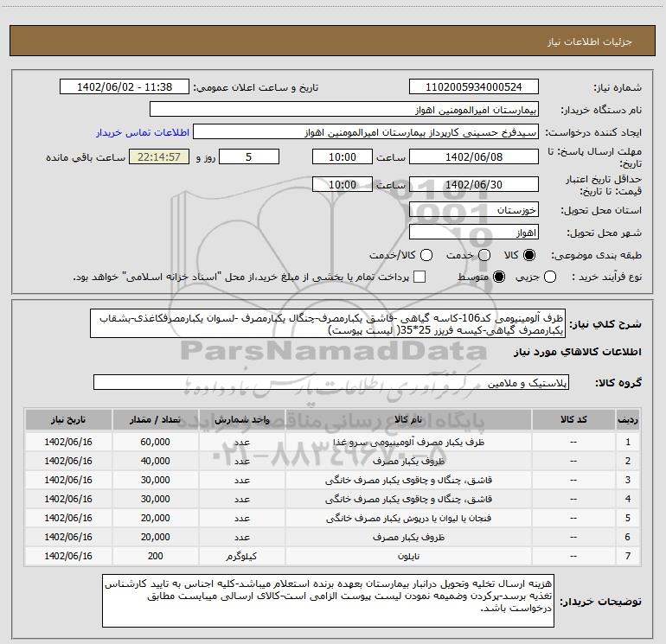The width and height of the screenshot is (666, 644).
Task: Choose the جزیی purchase type radio
Action: (x=550, y=277)
